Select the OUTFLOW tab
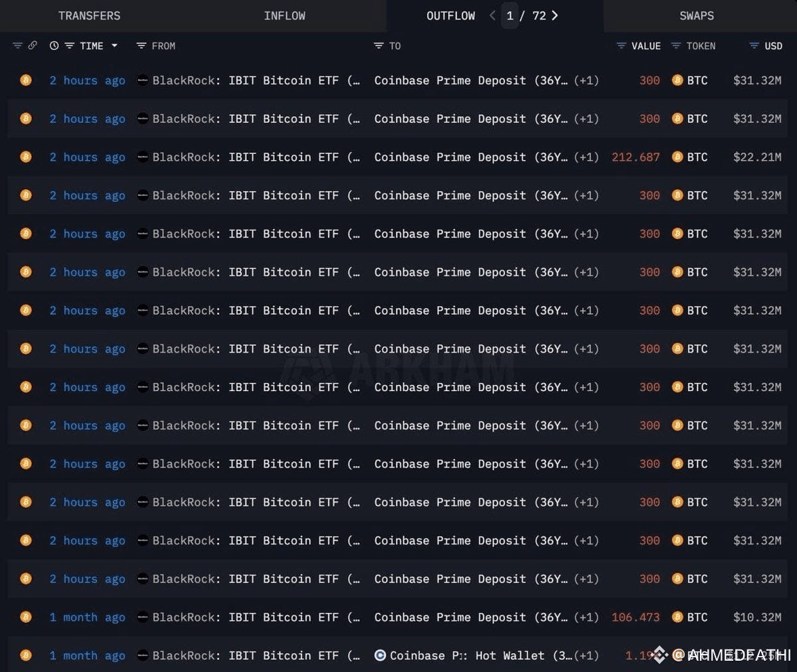The width and height of the screenshot is (797, 672). click(x=450, y=15)
